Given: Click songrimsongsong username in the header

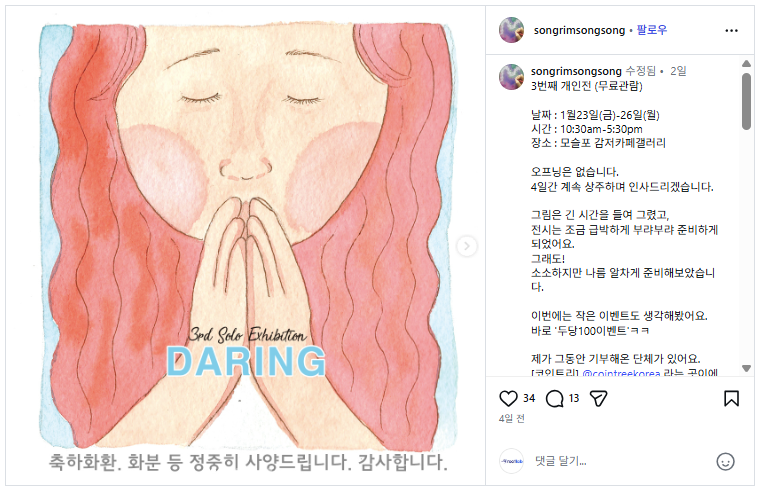Looking at the screenshot, I should pyautogui.click(x=579, y=30).
